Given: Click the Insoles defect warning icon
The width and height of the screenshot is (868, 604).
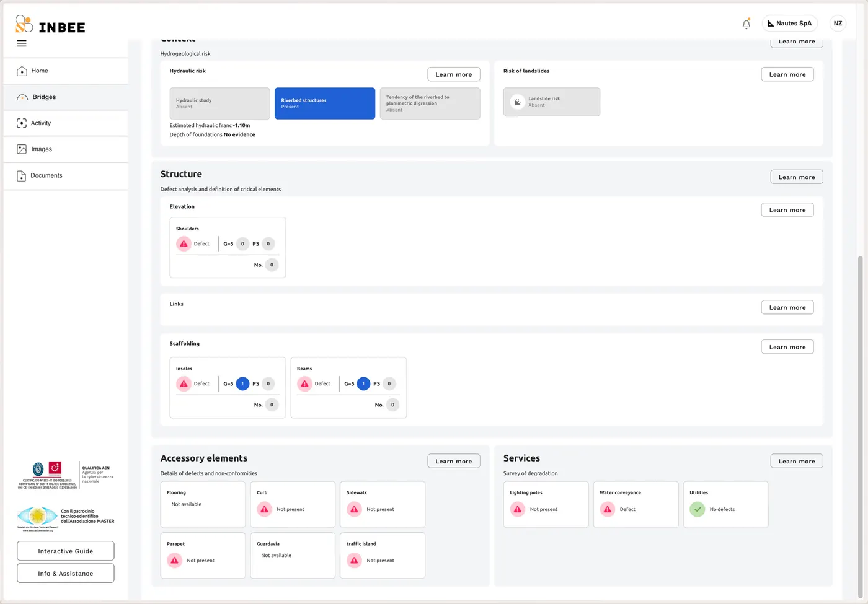Looking at the screenshot, I should (184, 384).
